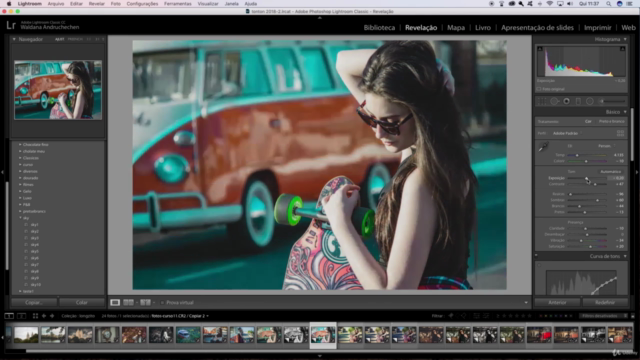Show main window display button 1
640x360 pixels.
9,316
